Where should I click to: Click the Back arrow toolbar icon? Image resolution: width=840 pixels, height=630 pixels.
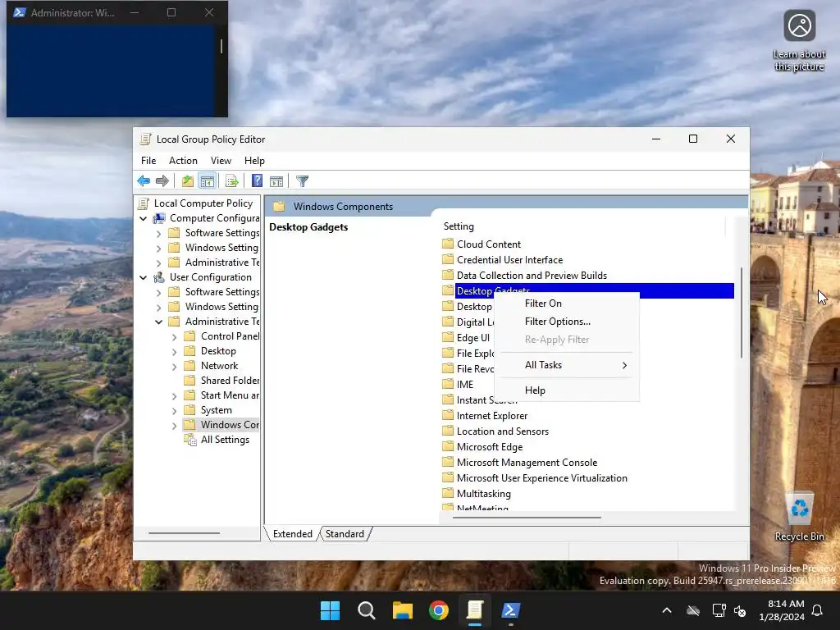tap(144, 181)
